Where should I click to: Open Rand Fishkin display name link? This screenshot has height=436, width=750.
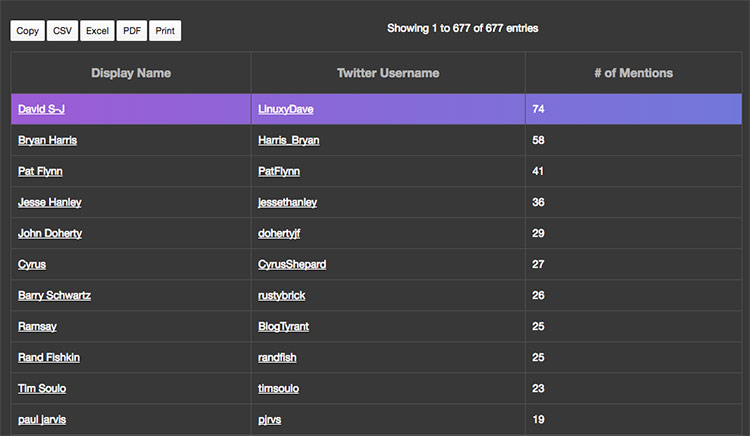click(49, 358)
